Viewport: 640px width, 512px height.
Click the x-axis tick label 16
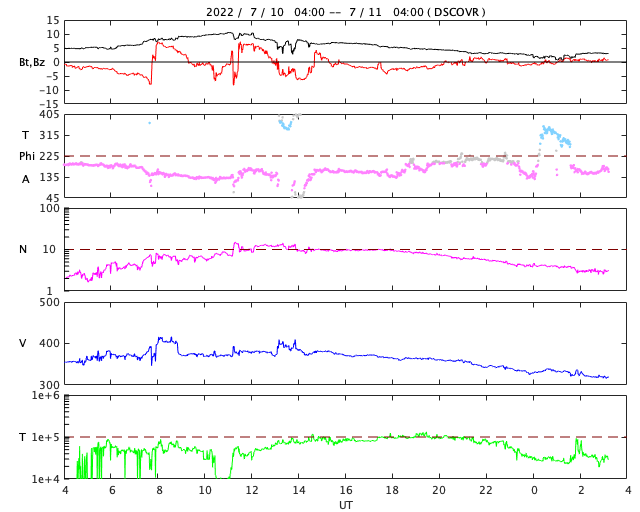[x=346, y=491]
